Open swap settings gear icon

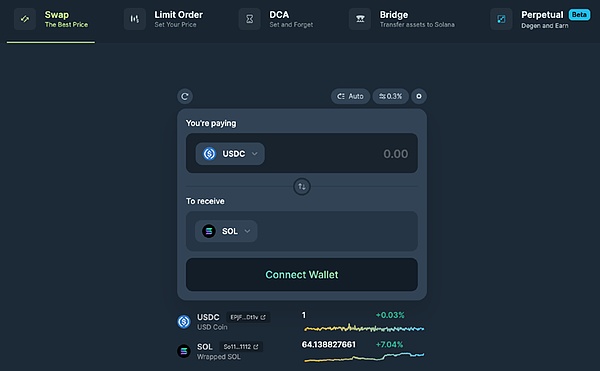pos(419,96)
